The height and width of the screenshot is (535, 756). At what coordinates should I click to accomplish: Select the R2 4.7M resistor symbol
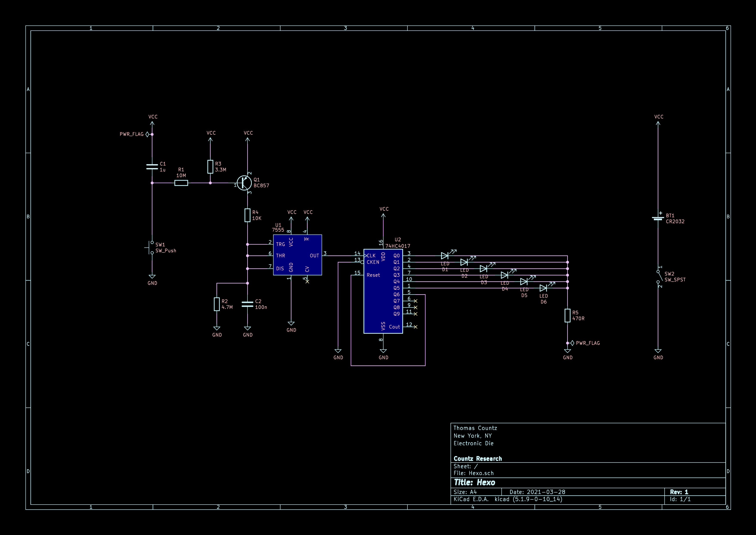click(x=217, y=304)
